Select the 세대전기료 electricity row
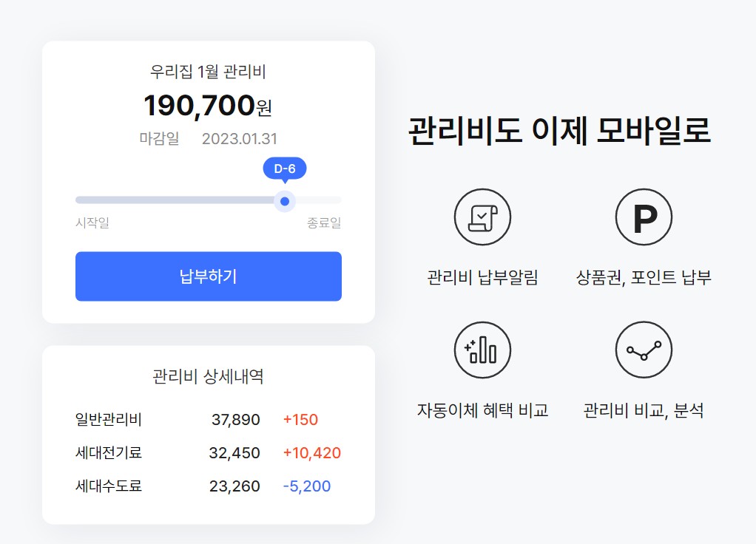 (x=107, y=453)
